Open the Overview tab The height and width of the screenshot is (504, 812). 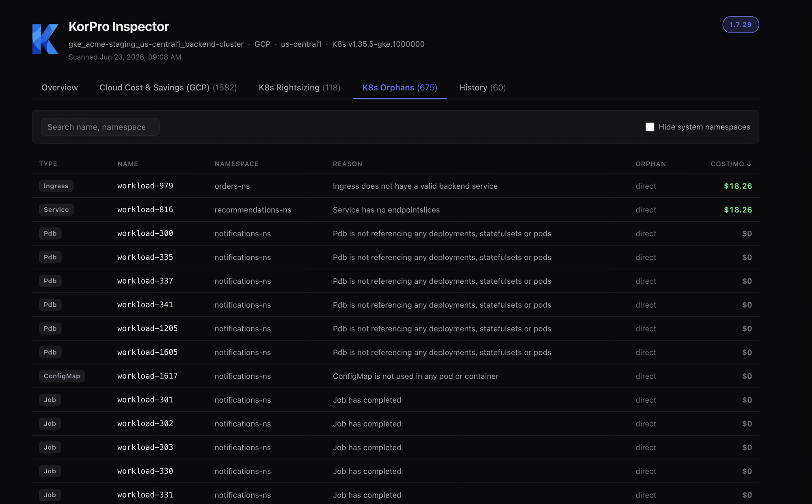coord(60,87)
